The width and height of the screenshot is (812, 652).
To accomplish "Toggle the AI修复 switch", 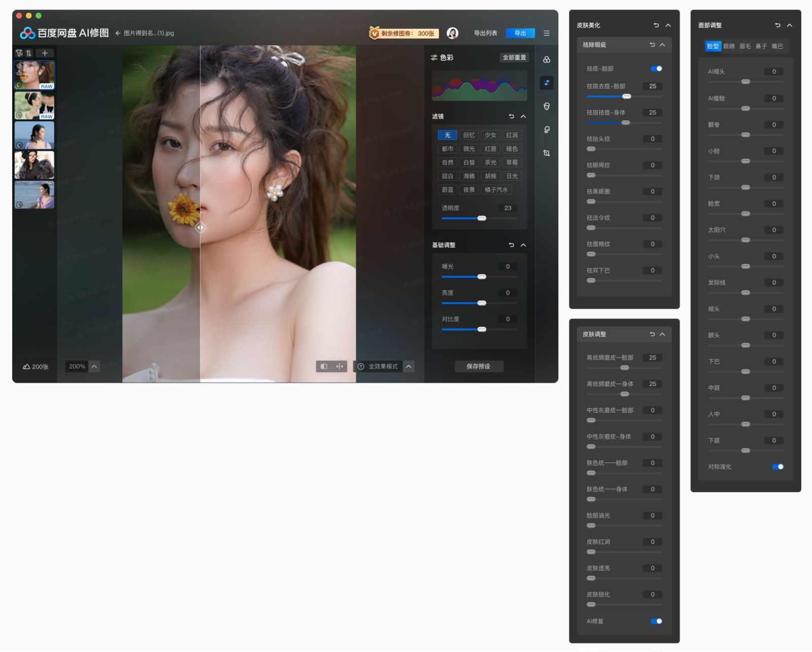I will pos(656,621).
